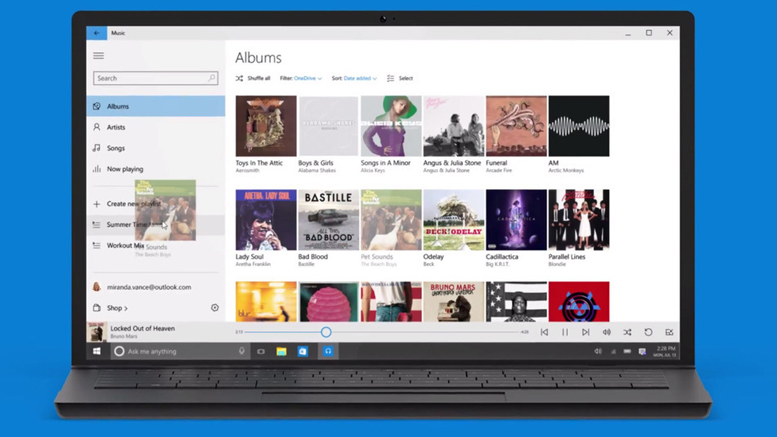This screenshot has width=777, height=437.
Task: Expand the Sort Date added dropdown
Action: 354,78
